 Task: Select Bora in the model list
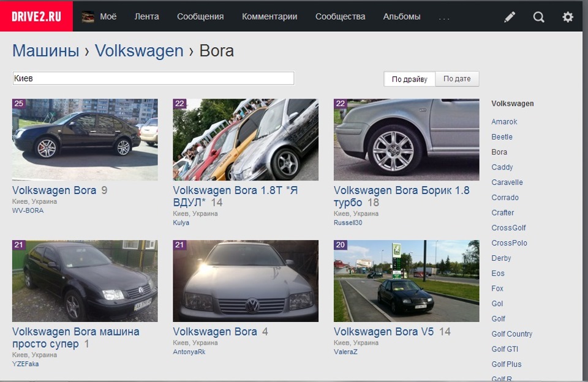499,152
